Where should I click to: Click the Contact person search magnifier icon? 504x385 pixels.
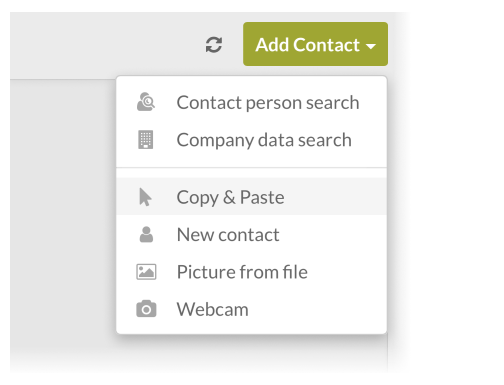tap(146, 102)
